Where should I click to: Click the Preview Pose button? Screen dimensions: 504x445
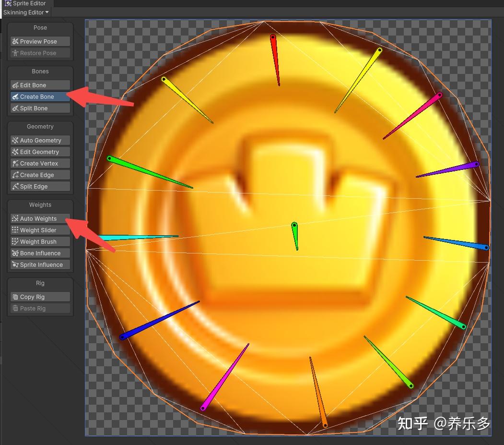[40, 41]
